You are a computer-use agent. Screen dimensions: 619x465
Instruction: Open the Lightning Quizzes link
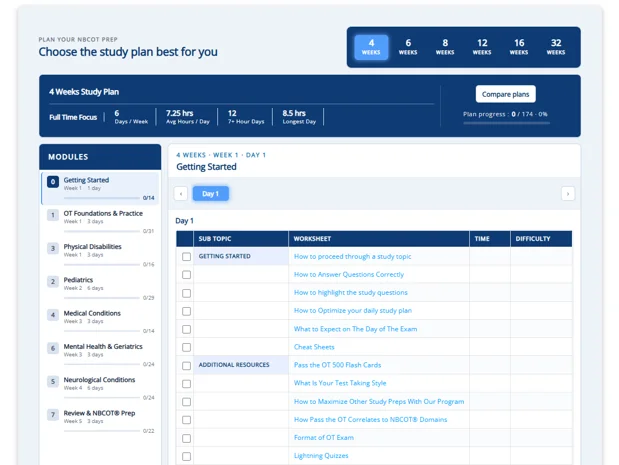[321, 456]
